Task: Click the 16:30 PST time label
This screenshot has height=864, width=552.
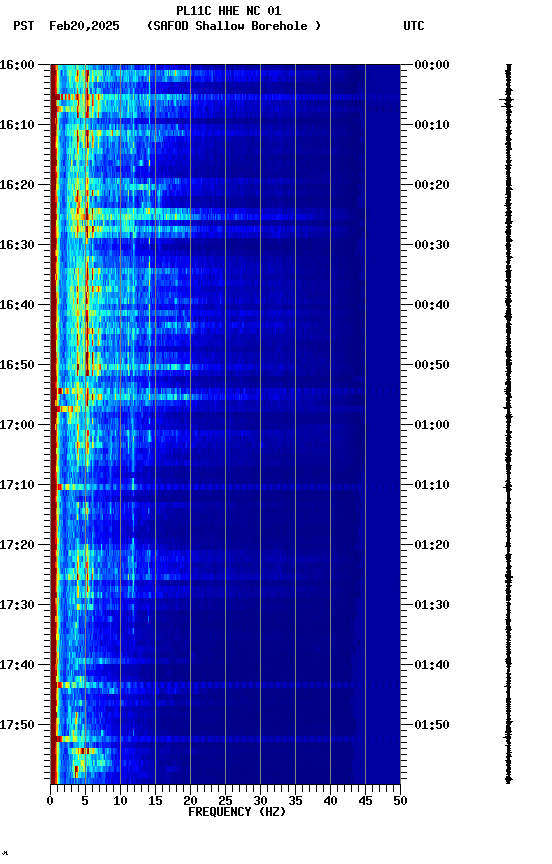Action: tap(17, 245)
